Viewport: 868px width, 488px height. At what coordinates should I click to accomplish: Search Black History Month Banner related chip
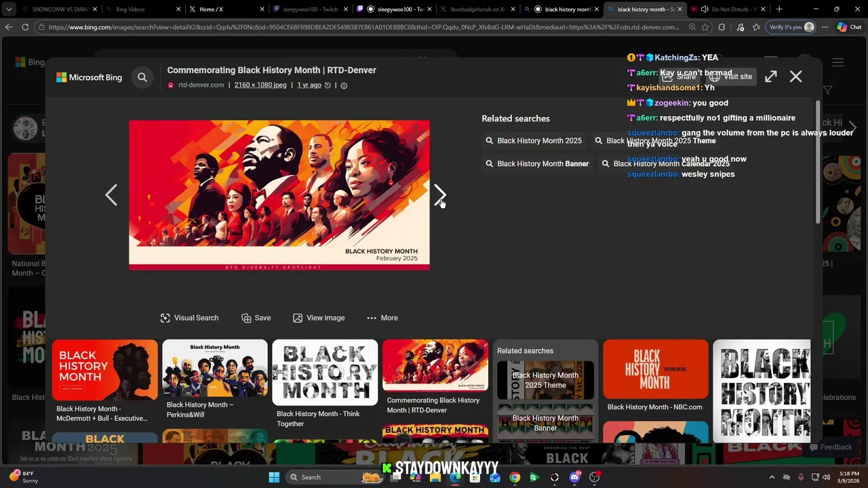(x=537, y=164)
